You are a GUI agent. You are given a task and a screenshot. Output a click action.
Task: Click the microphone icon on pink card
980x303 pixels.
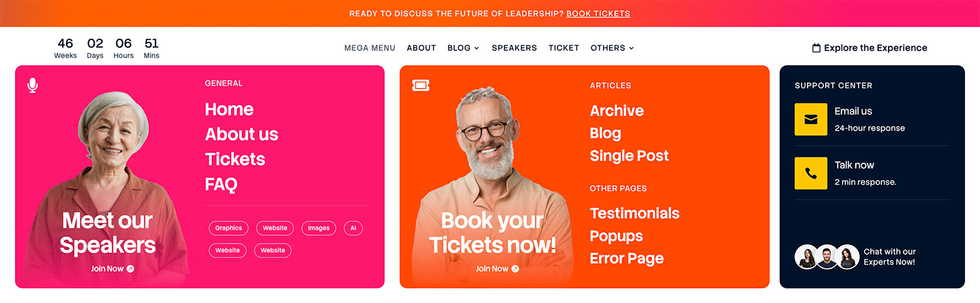pyautogui.click(x=33, y=86)
